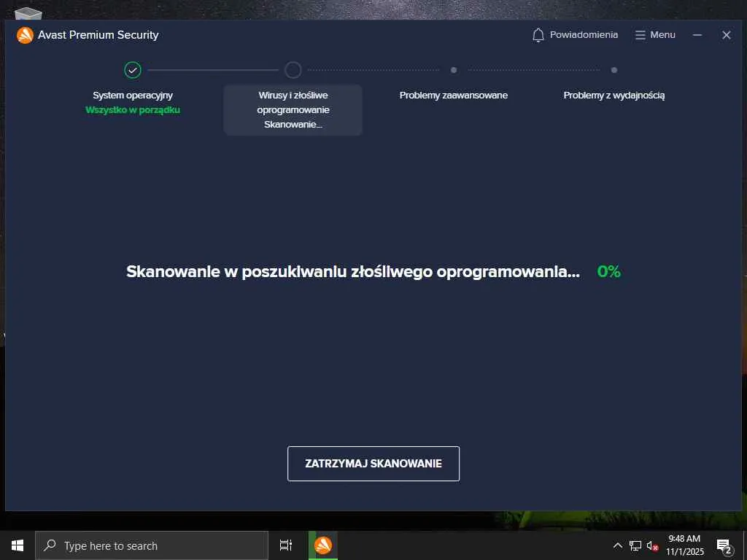Open the Action Center notifications icon
This screenshot has height=560, width=747.
tap(724, 546)
